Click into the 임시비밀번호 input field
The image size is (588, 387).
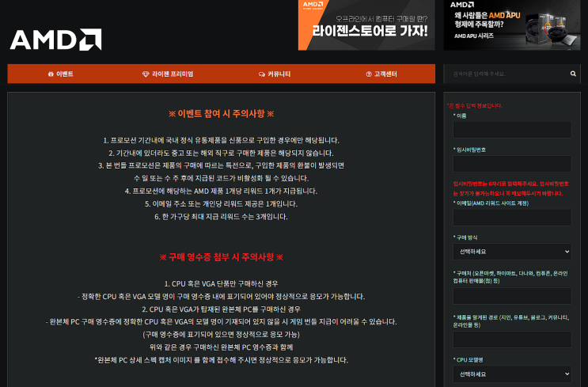(512, 164)
